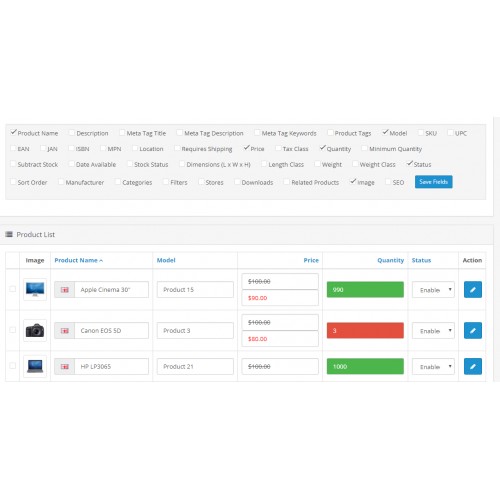Click language flag icon beside Apple Cinema 30"

click(x=65, y=290)
